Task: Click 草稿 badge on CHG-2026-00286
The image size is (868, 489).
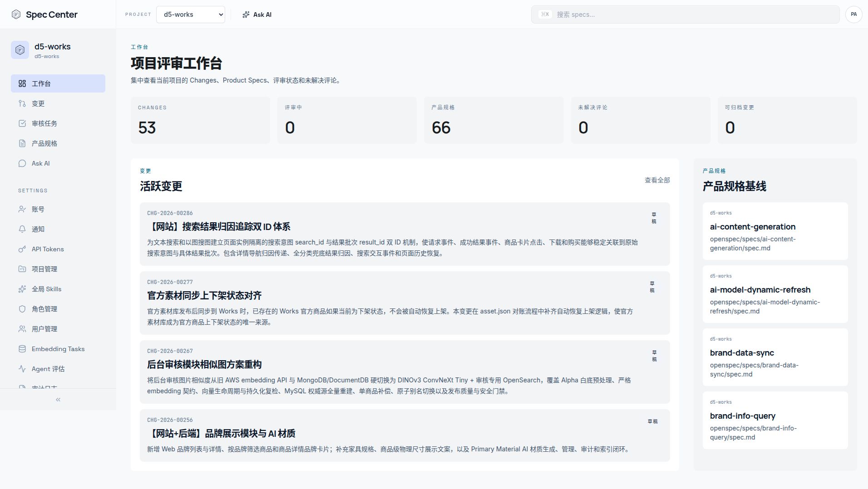Action: 654,218
